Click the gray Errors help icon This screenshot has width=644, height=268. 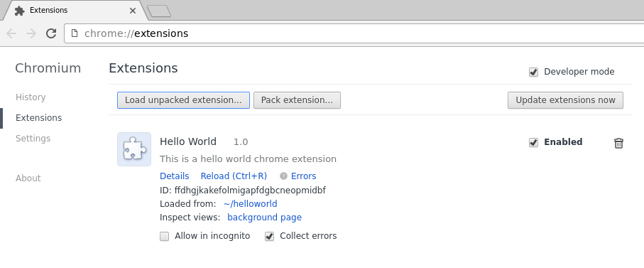tap(283, 176)
